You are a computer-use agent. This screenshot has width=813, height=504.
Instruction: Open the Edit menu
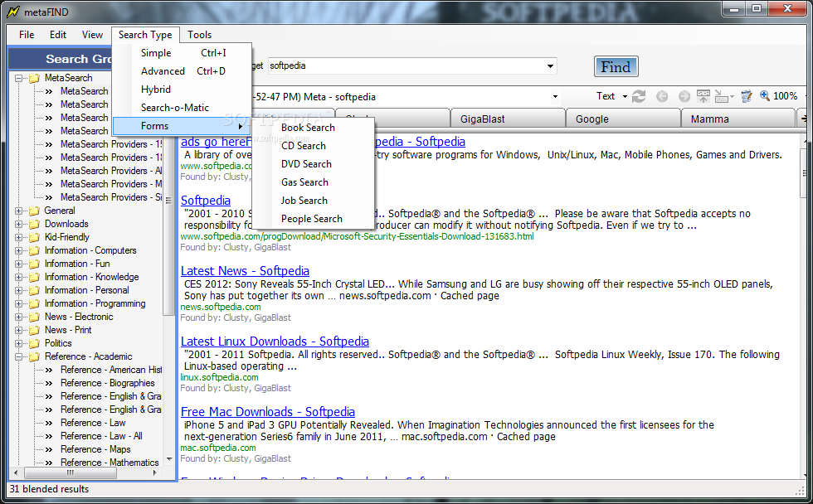(58, 35)
